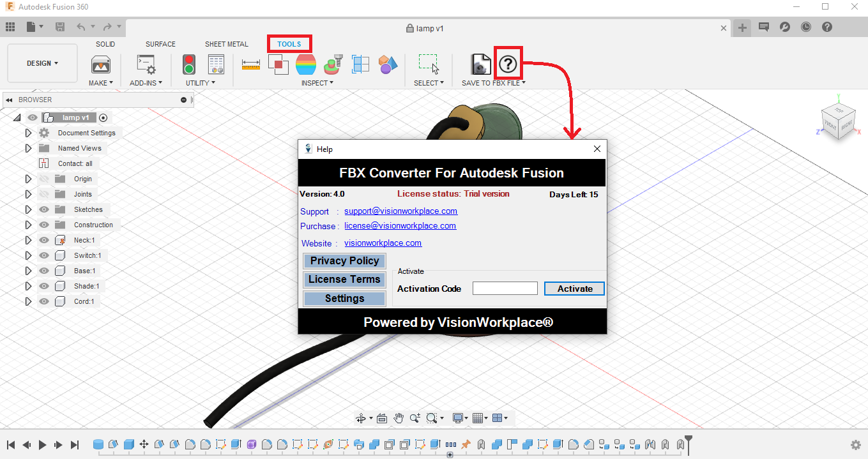Open the INSPECT dropdown menu
The image size is (868, 459).
tap(317, 83)
